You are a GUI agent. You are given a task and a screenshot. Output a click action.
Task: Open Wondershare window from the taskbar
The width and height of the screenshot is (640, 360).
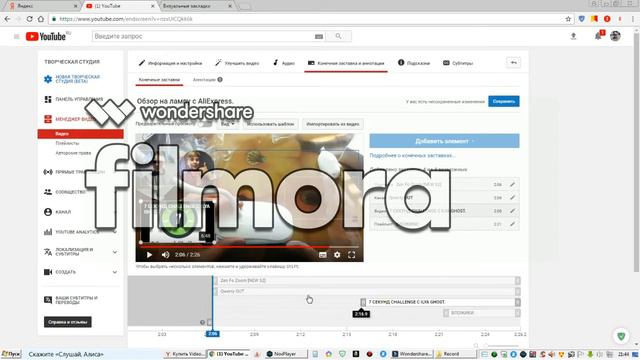point(412,354)
